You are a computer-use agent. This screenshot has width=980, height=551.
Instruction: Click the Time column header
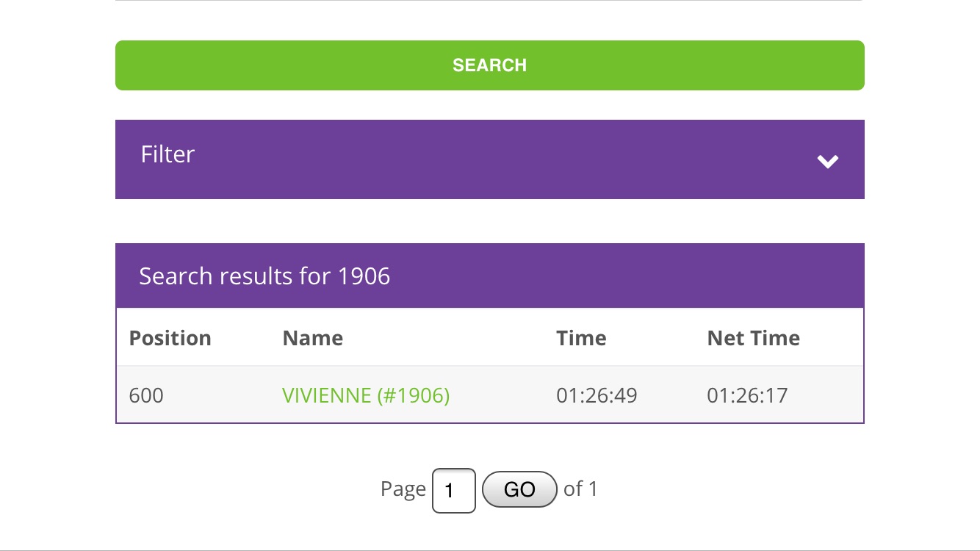pos(581,338)
